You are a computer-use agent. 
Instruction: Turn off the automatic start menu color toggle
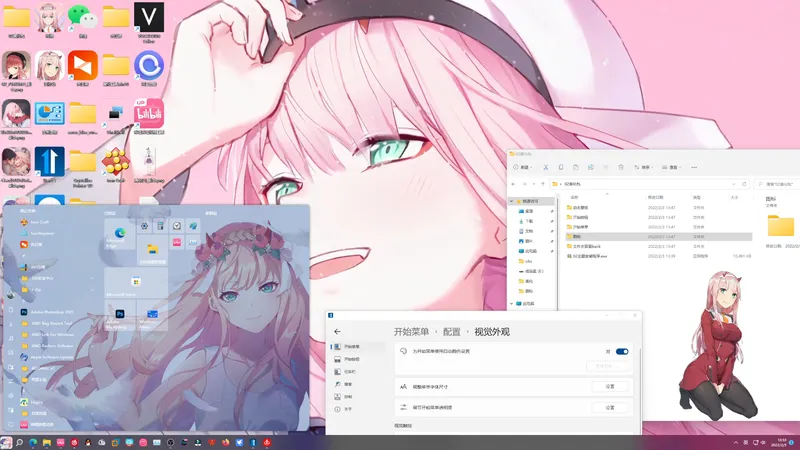coord(622,352)
